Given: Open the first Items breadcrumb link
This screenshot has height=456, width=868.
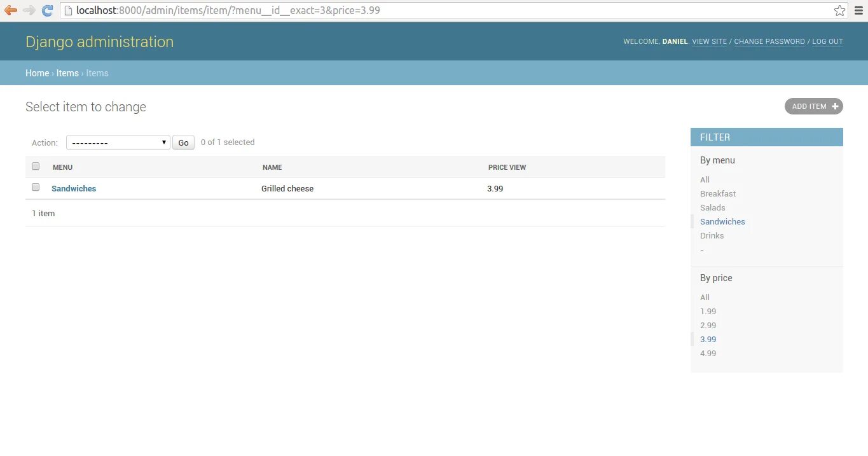Looking at the screenshot, I should tap(67, 73).
